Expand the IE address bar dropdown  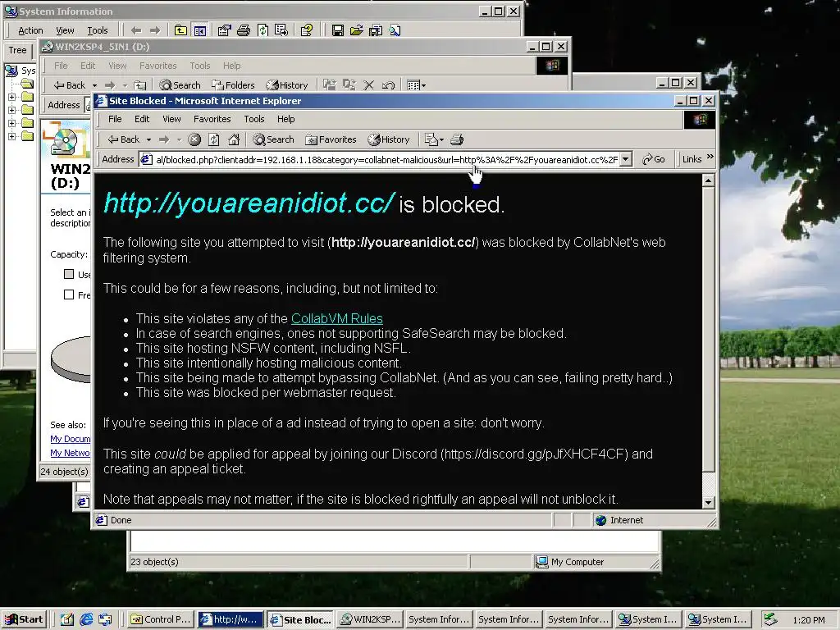tap(626, 159)
